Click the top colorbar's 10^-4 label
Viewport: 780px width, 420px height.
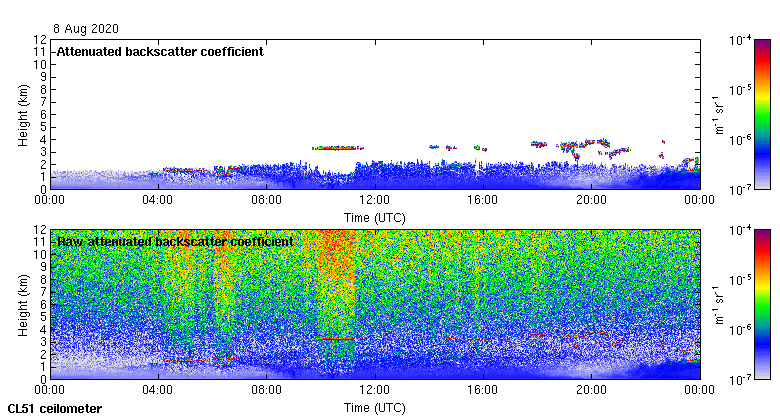click(740, 40)
